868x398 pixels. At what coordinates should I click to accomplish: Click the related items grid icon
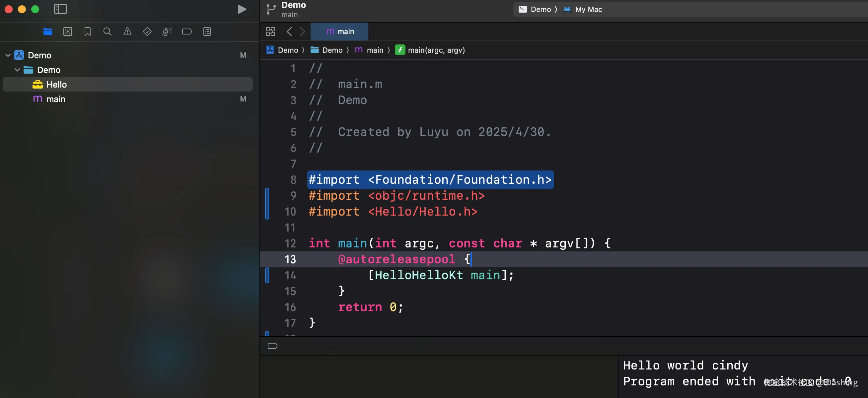(270, 32)
